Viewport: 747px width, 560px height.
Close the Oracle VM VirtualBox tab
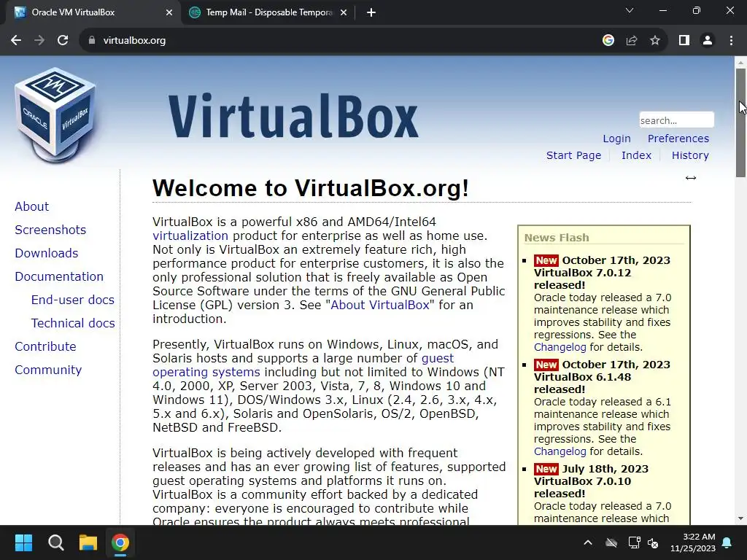tap(169, 13)
